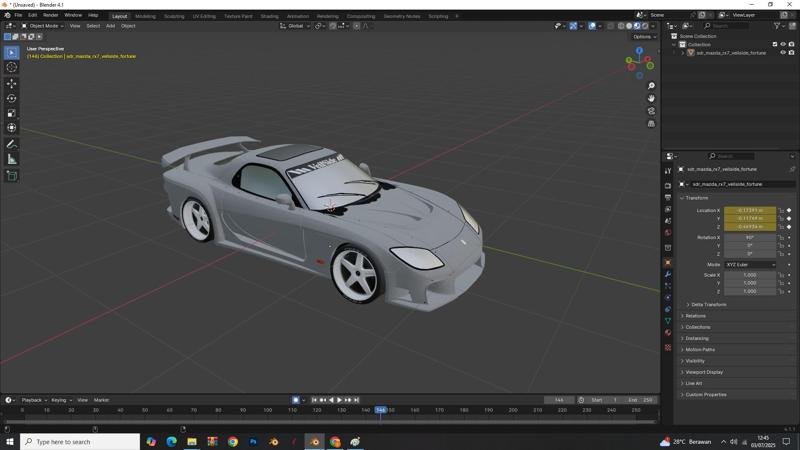
Task: Activate the Rotate tool
Action: click(11, 98)
